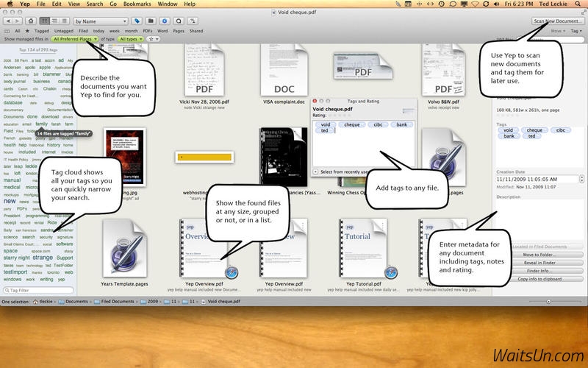Select the 'PDFs' bookmark filter
The width and height of the screenshot is (588, 368).
click(148, 31)
